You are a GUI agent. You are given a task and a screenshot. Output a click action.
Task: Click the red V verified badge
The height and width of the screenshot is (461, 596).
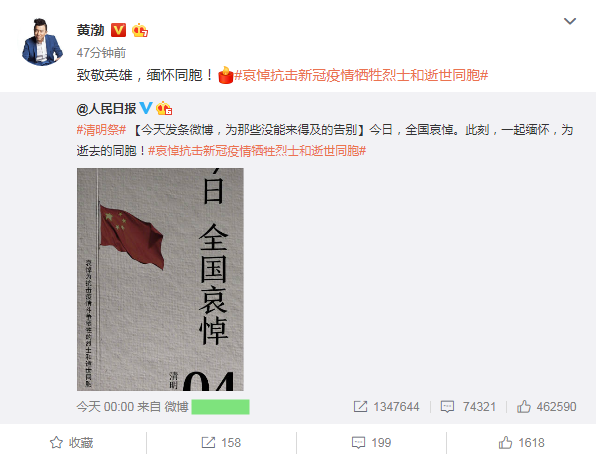click(119, 30)
